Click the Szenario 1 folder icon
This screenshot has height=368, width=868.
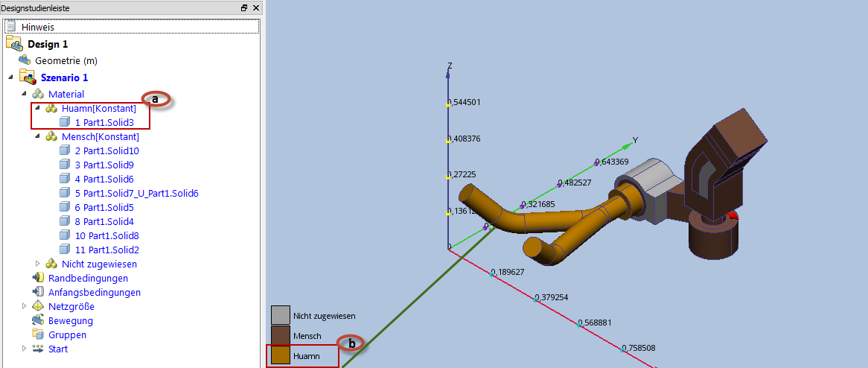[x=27, y=77]
